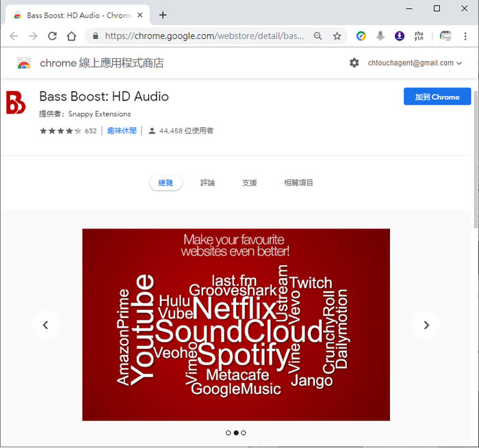Click the forward navigation arrow
479x448 pixels.
(33, 36)
